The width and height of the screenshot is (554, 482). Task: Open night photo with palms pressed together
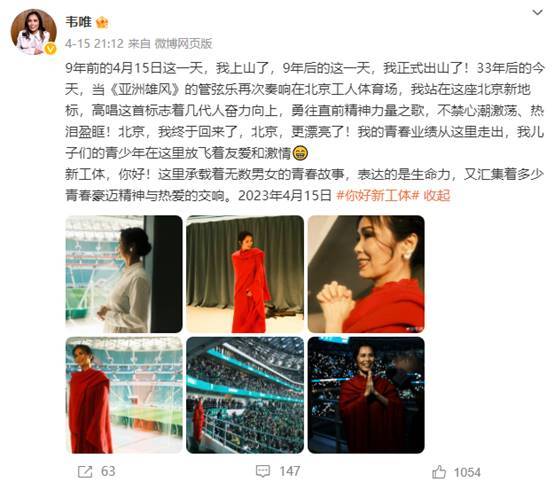pyautogui.click(x=366, y=395)
